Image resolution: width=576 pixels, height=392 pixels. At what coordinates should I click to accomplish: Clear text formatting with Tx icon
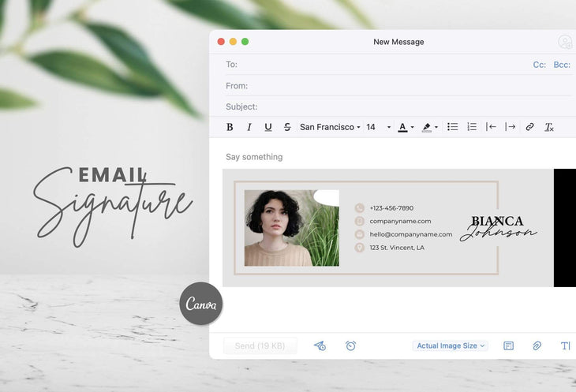point(549,127)
